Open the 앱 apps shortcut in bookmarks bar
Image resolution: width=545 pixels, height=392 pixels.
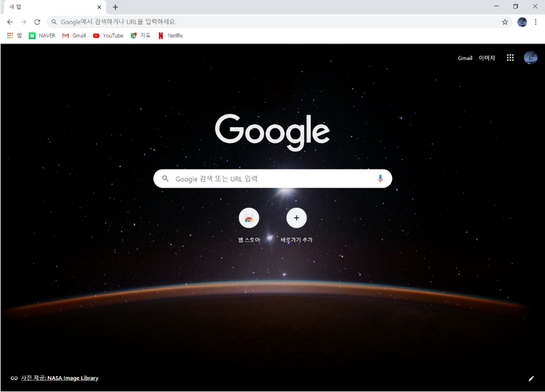pos(14,35)
